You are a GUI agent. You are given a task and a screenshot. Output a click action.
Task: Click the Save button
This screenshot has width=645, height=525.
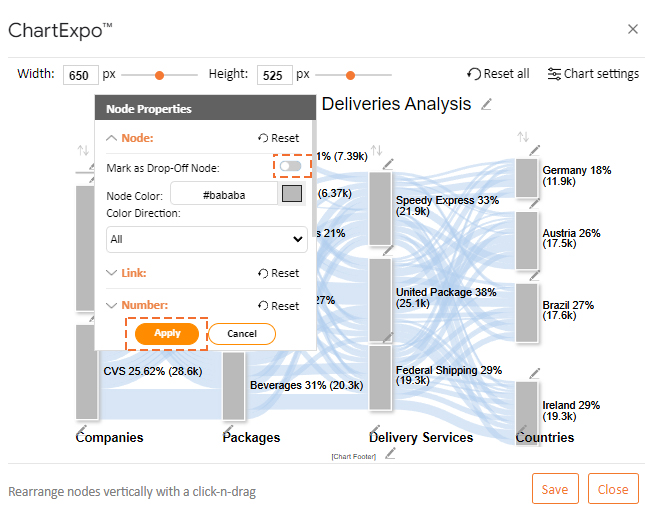tap(555, 489)
